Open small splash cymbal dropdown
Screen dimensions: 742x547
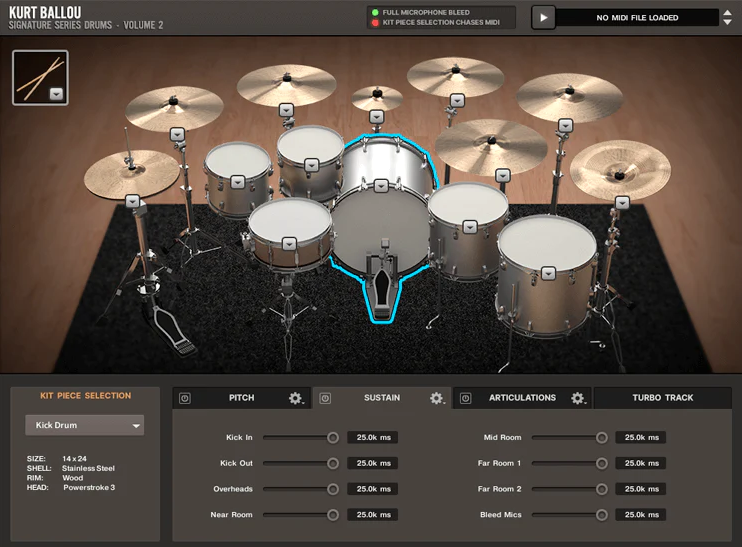(x=377, y=116)
